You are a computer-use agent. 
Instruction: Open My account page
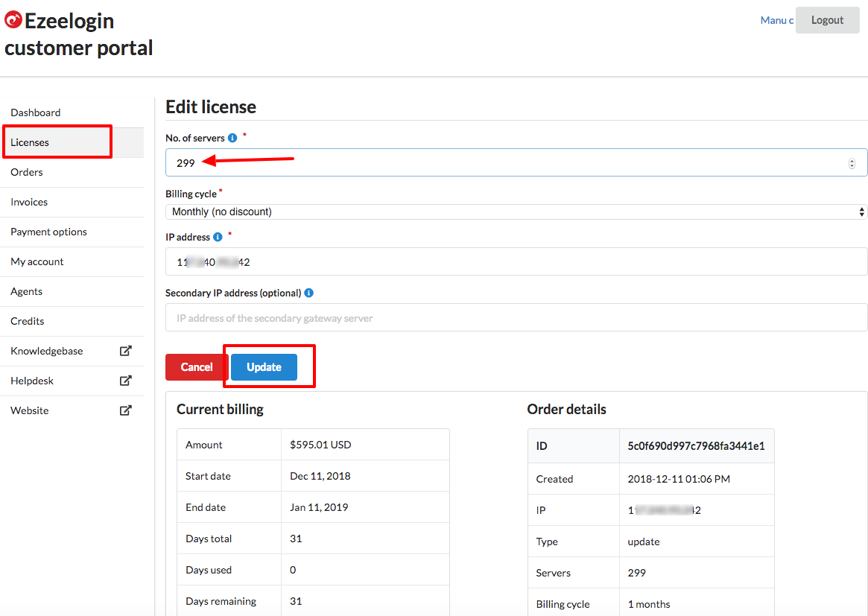pyautogui.click(x=72, y=261)
